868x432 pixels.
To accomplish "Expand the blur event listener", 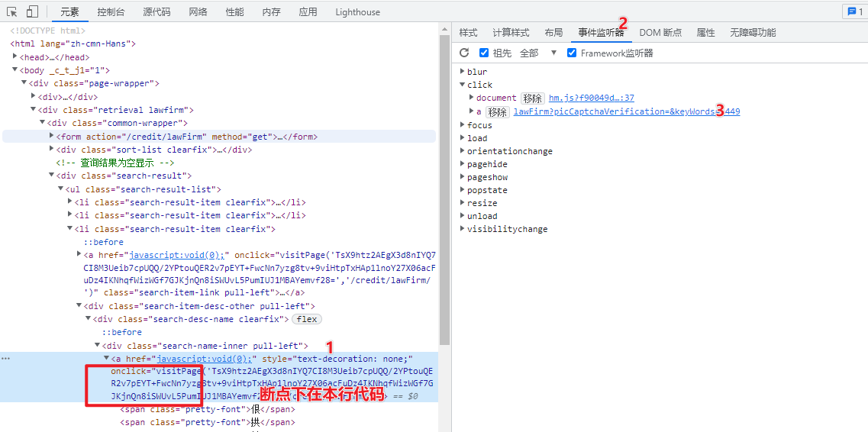I will 462,72.
